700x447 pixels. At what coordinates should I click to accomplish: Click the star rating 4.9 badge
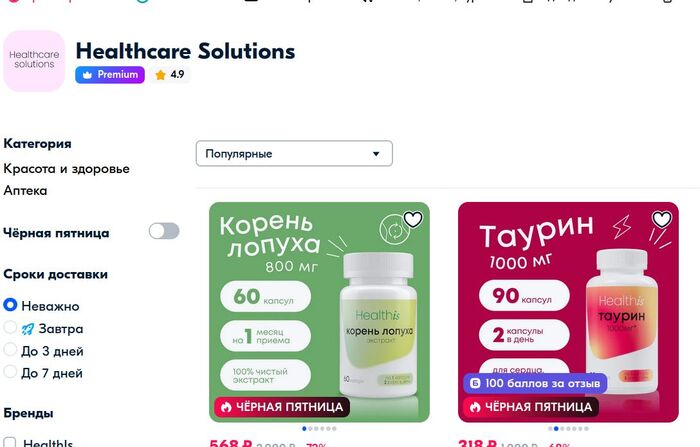click(x=170, y=75)
